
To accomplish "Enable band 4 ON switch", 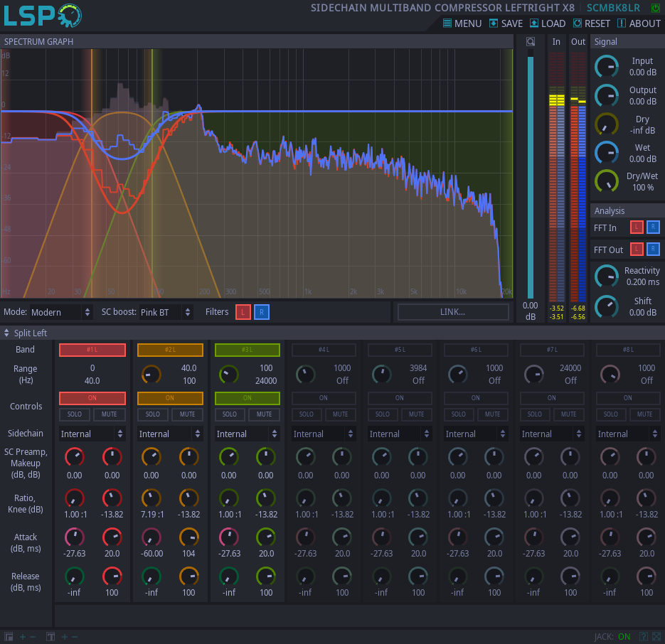I will click(324, 398).
